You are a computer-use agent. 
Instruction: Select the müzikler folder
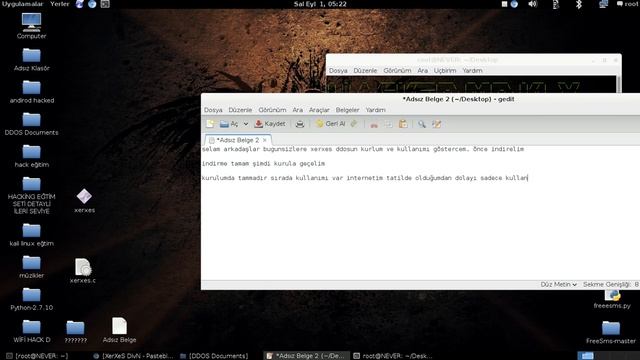point(31,267)
